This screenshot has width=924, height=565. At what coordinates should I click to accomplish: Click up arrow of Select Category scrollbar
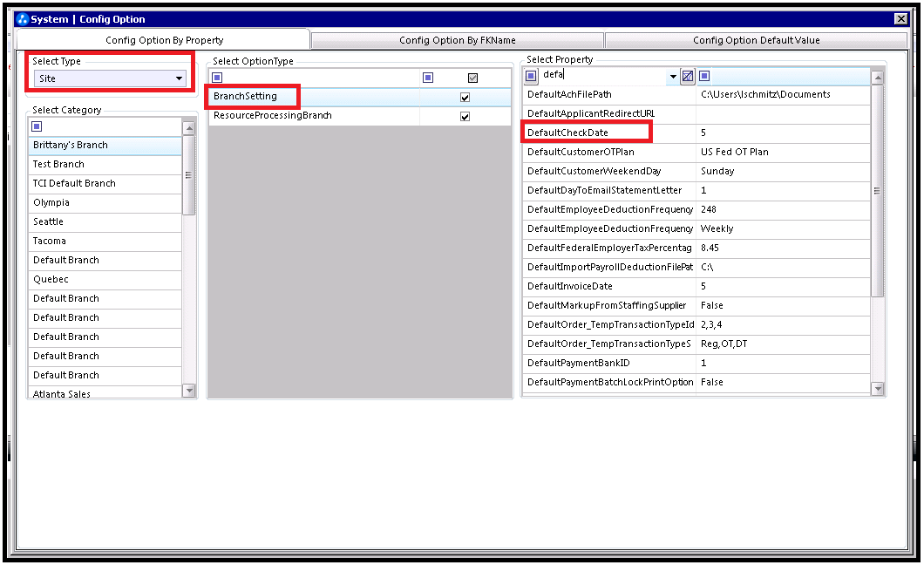click(189, 128)
